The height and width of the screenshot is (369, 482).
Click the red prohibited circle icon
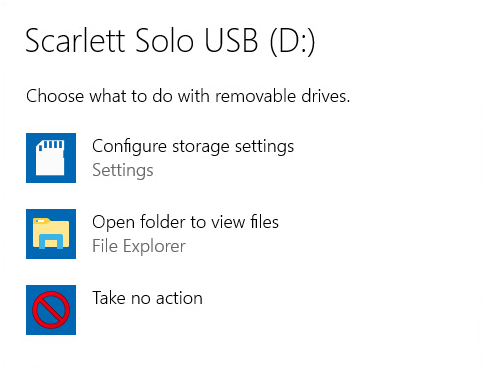[51, 310]
